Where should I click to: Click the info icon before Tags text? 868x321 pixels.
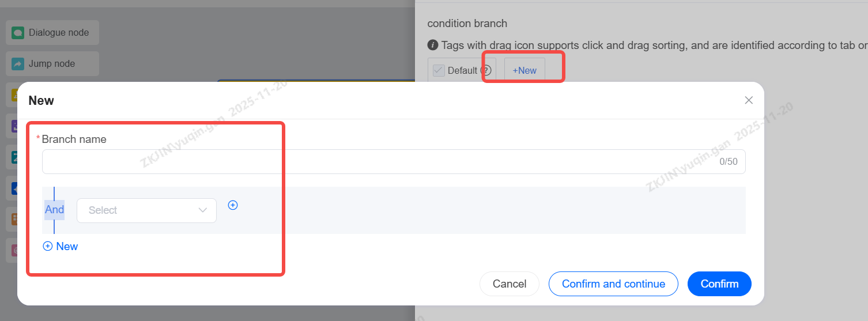coord(433,45)
